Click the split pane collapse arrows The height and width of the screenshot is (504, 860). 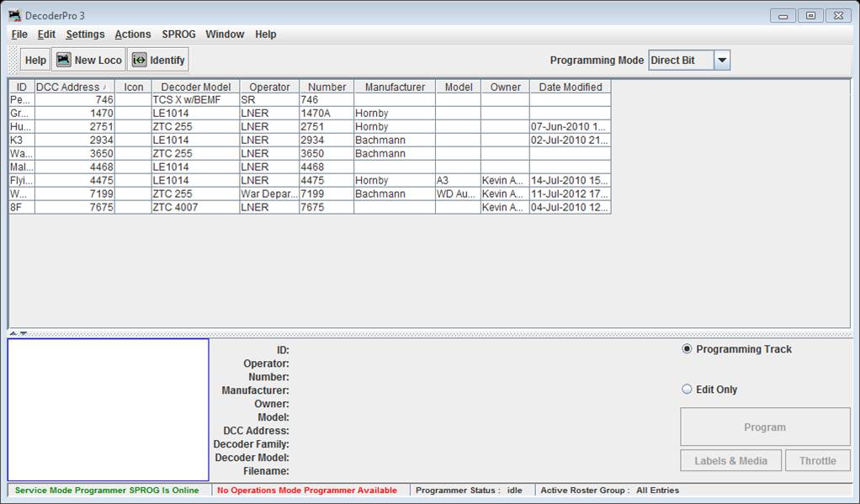[18, 333]
